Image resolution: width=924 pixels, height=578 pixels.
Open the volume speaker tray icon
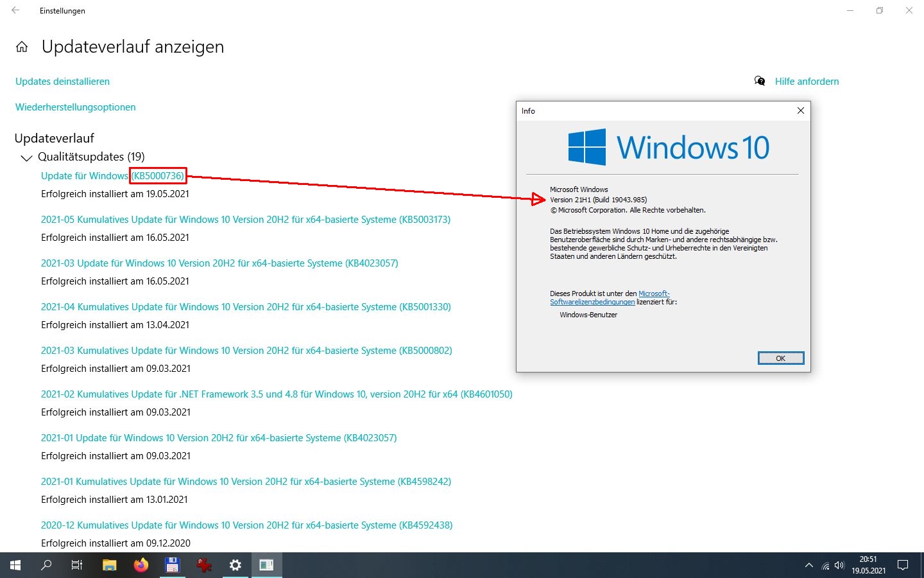click(839, 566)
